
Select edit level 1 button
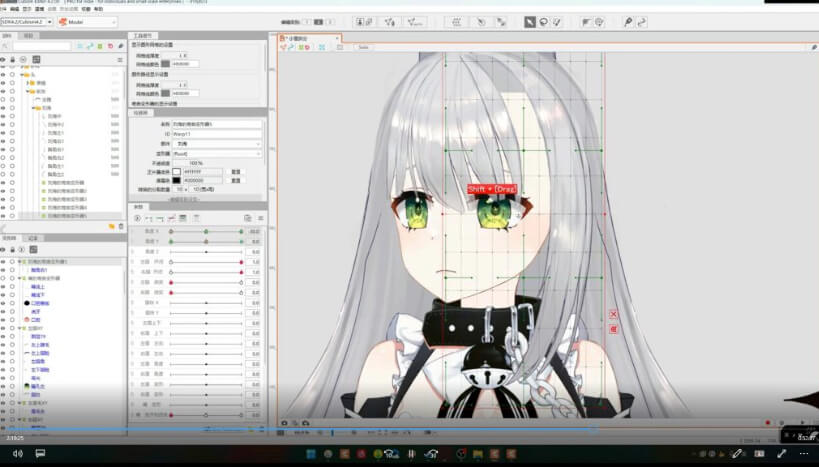click(x=307, y=22)
